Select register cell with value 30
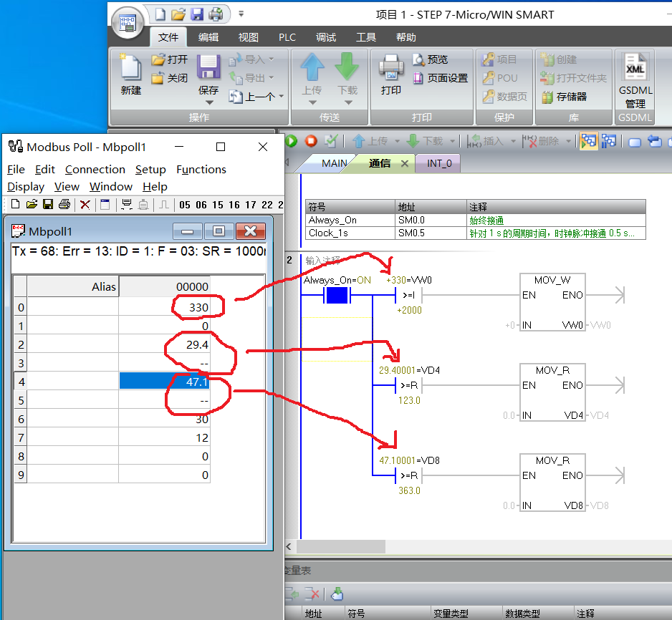This screenshot has height=620, width=672. (x=165, y=420)
